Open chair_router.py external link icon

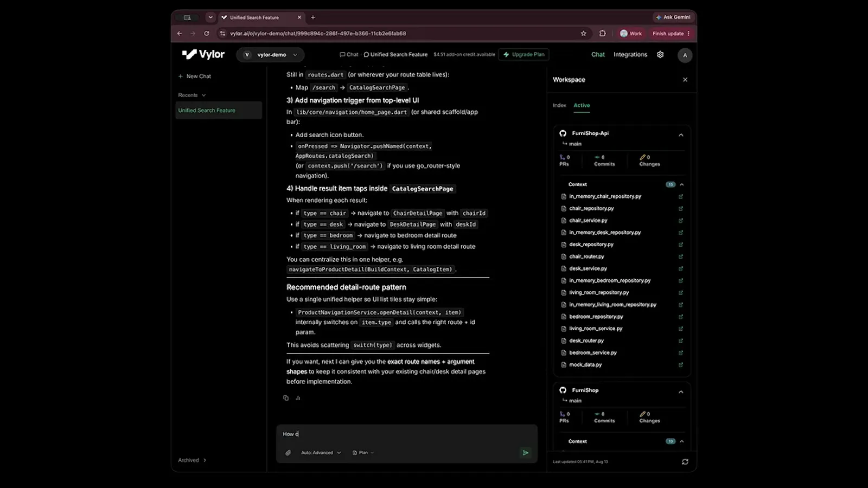click(x=681, y=257)
